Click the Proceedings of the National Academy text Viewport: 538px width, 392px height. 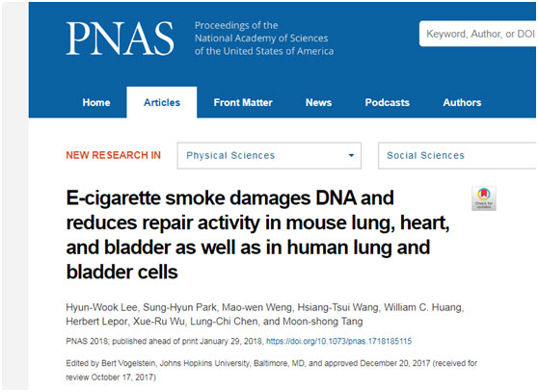(x=264, y=38)
